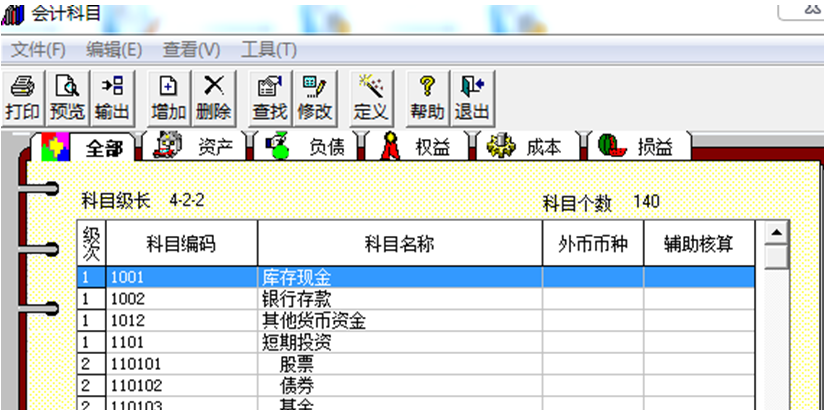Image resolution: width=824 pixels, height=410 pixels.
Task: Open the 文件(F) menu
Action: click(38, 50)
